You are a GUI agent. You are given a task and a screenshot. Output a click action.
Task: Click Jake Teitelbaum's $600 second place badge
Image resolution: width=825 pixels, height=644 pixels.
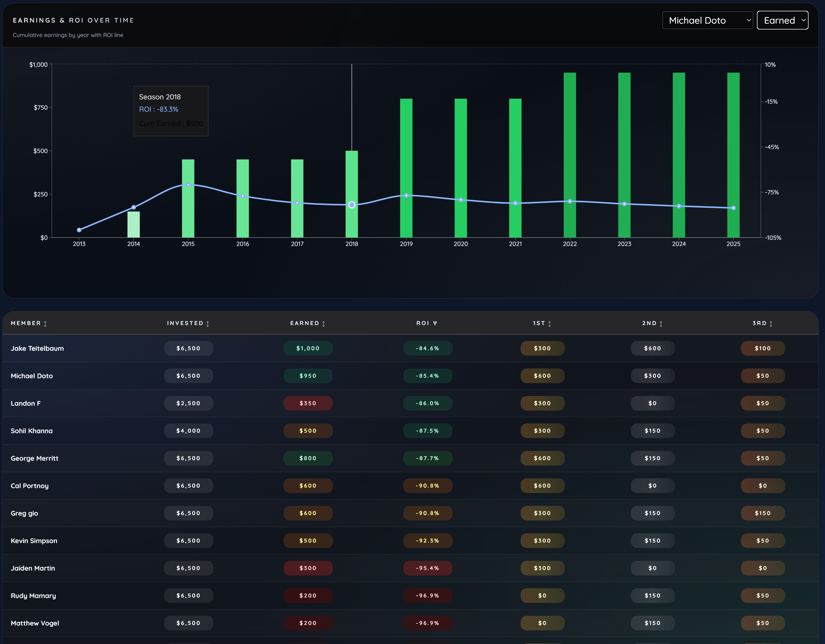[x=652, y=348]
